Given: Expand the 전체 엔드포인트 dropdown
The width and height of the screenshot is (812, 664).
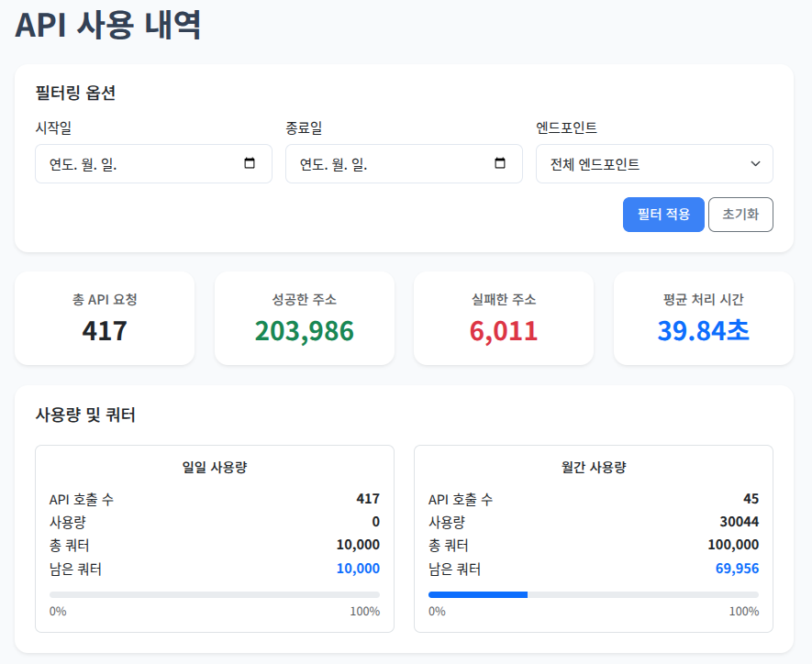Looking at the screenshot, I should pos(654,164).
